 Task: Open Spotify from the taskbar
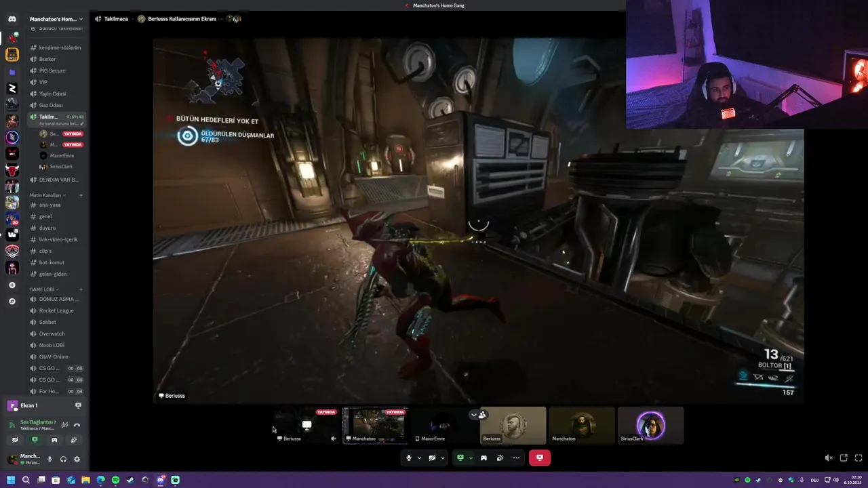tap(115, 480)
